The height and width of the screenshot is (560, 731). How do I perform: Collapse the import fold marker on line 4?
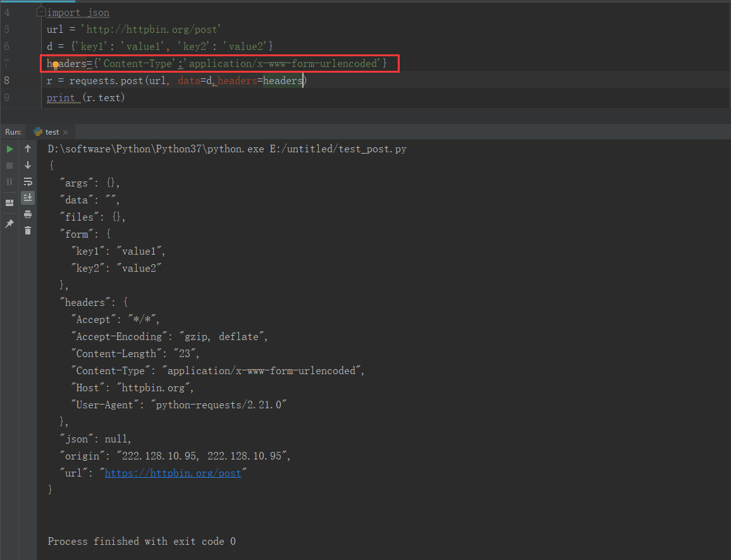click(x=41, y=12)
